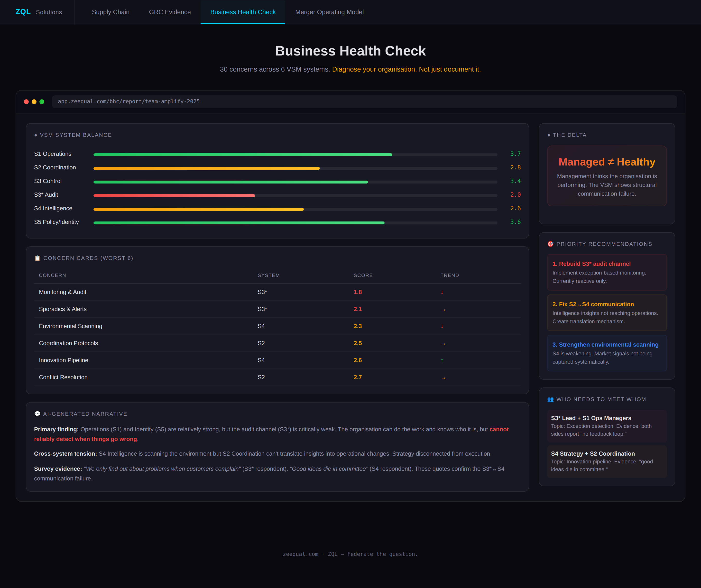The width and height of the screenshot is (701, 588).
Task: Select the Business Health Check tab
Action: [243, 12]
